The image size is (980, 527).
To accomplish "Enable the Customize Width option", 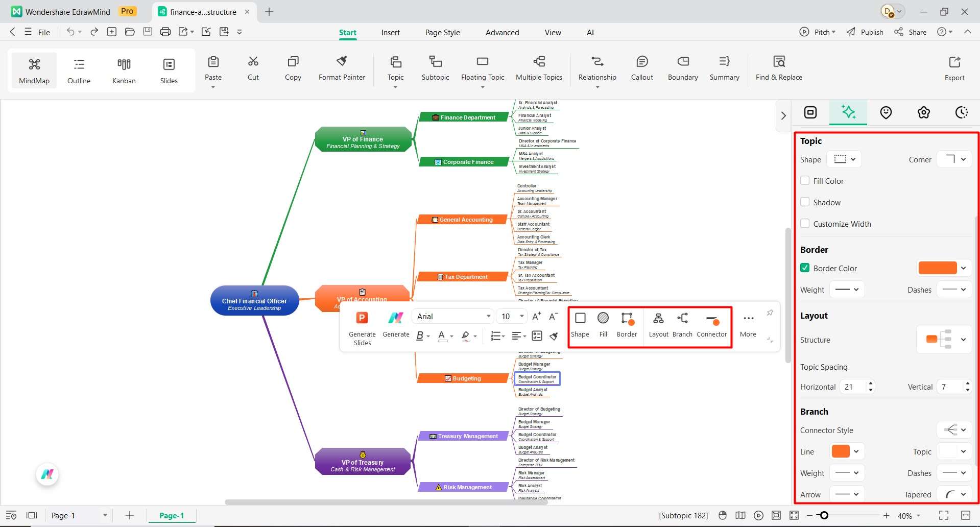I will point(805,224).
